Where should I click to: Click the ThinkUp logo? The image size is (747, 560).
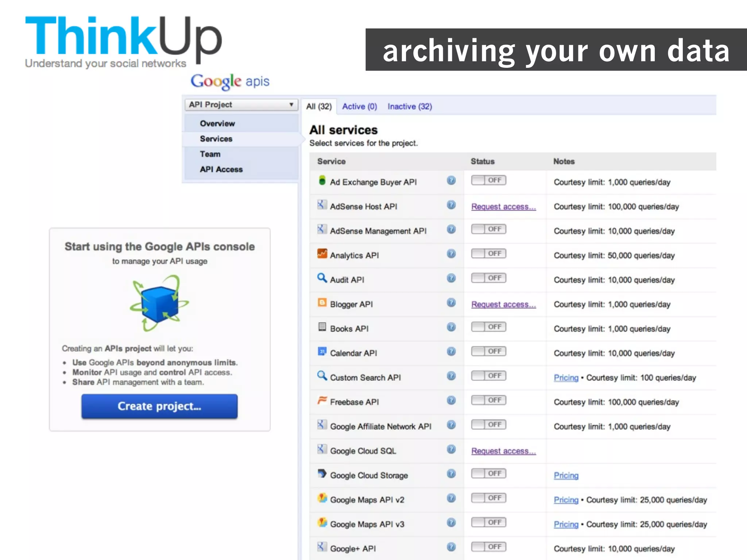(123, 41)
